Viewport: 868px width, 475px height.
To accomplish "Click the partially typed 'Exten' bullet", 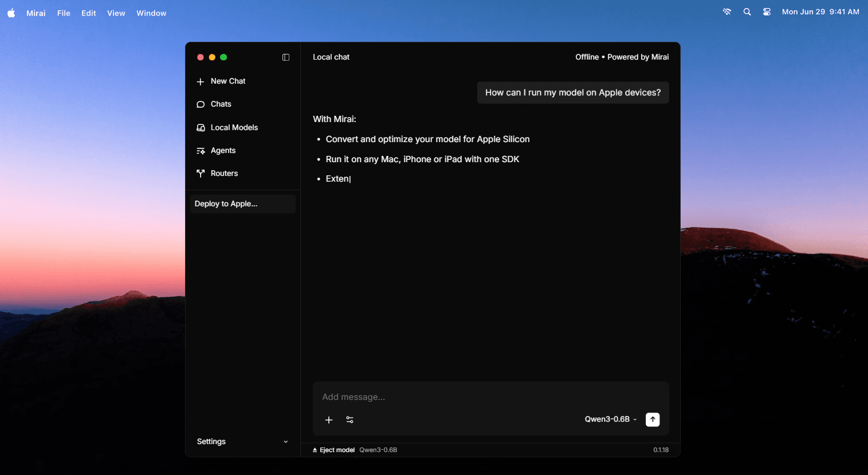I will [x=338, y=179].
